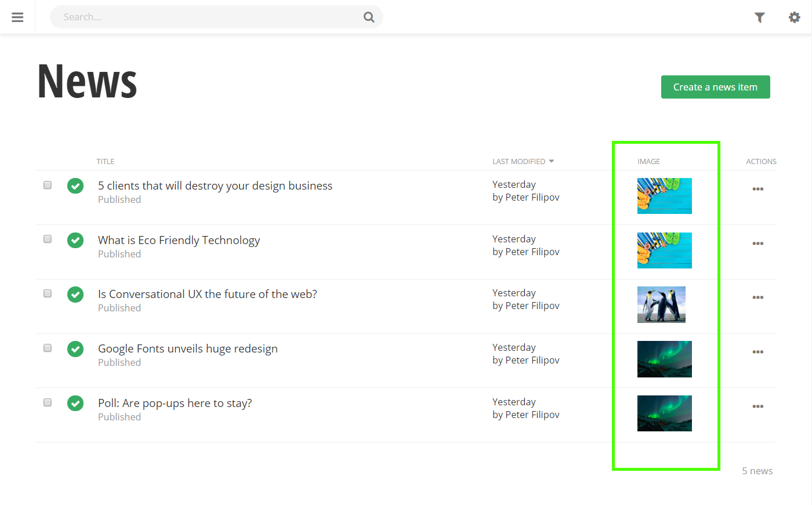Open What is Eco Friendly Technology article
812x505 pixels.
179,240
